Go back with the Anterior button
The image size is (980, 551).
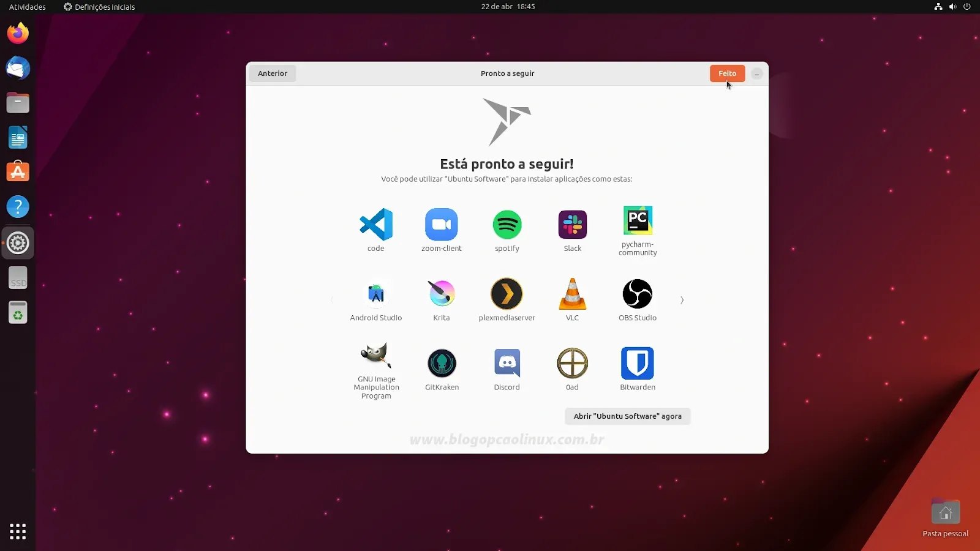coord(273,73)
